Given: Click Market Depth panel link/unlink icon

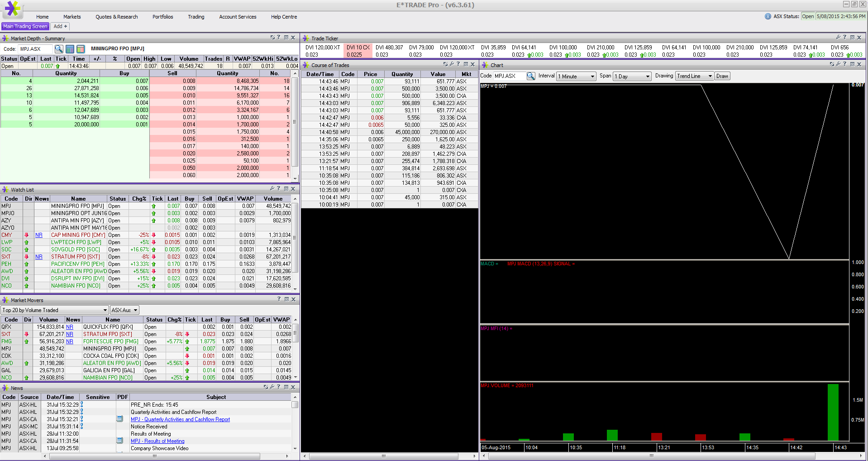Looking at the screenshot, I should [x=272, y=38].
